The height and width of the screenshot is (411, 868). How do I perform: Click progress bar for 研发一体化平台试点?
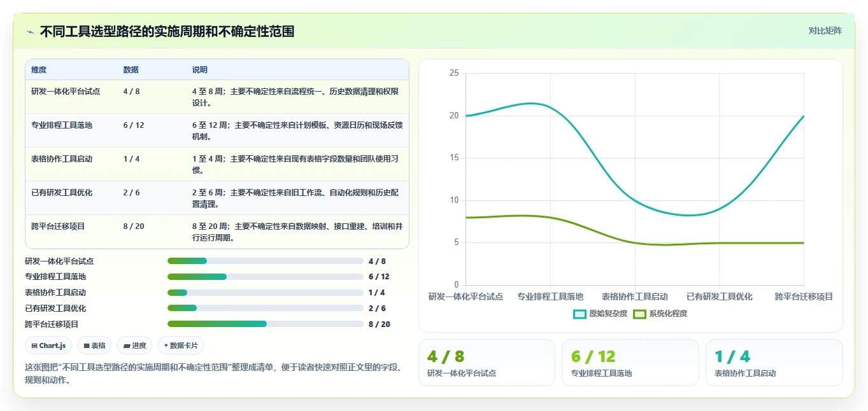point(265,261)
